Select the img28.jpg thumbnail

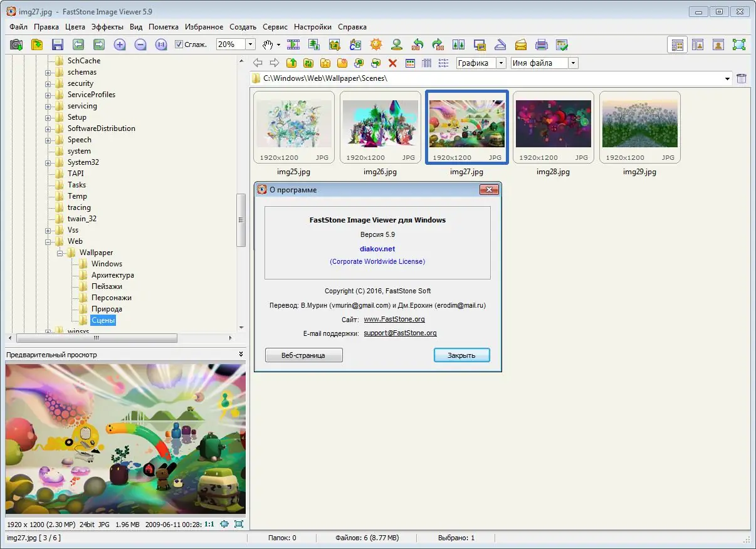point(553,123)
